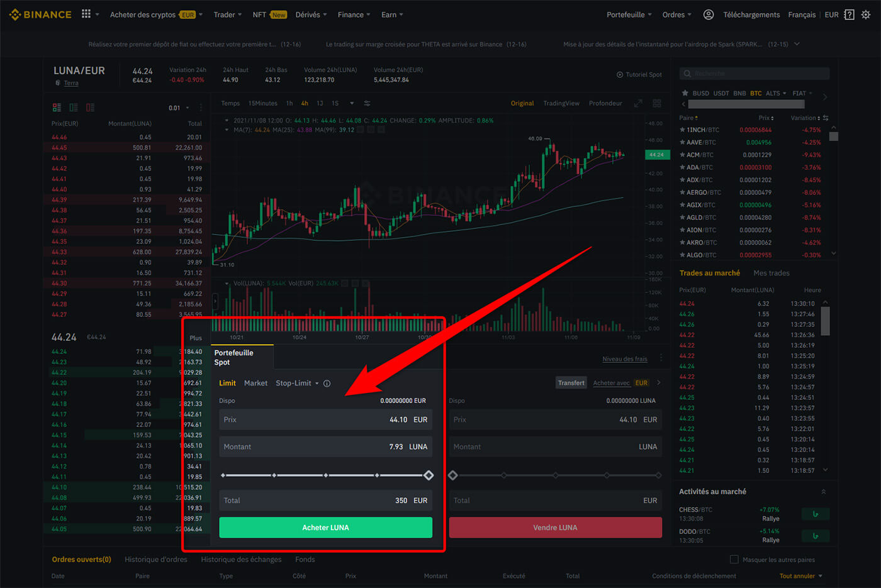881x588 pixels.
Task: Click the buy Prix input field
Action: click(325, 419)
